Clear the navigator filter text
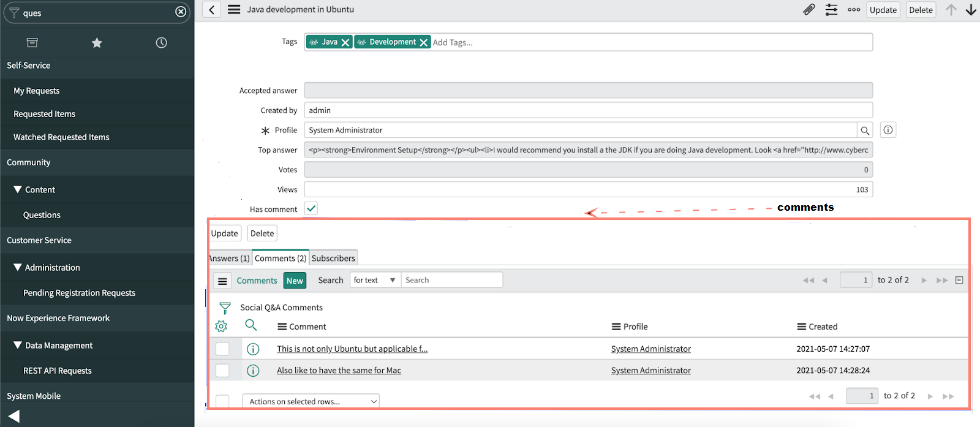 pos(181,12)
